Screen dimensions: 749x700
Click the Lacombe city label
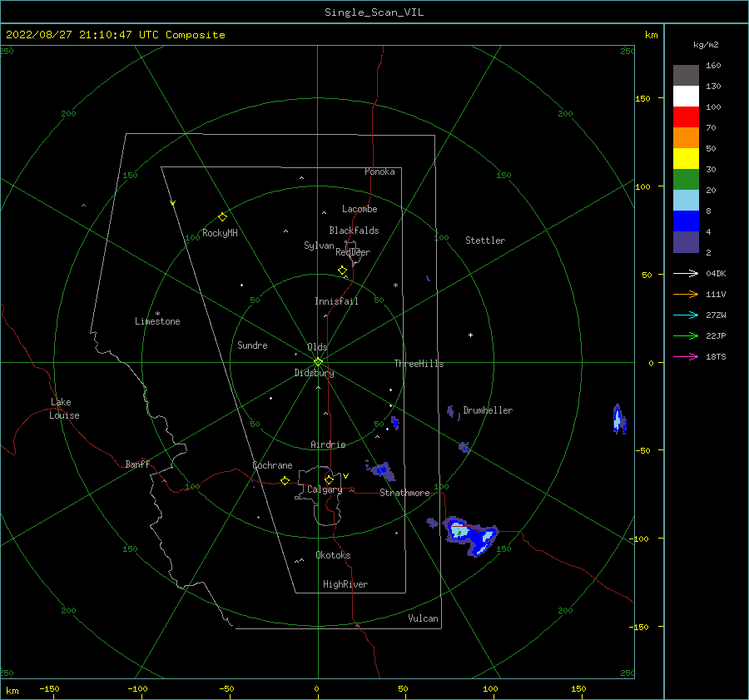click(x=360, y=209)
